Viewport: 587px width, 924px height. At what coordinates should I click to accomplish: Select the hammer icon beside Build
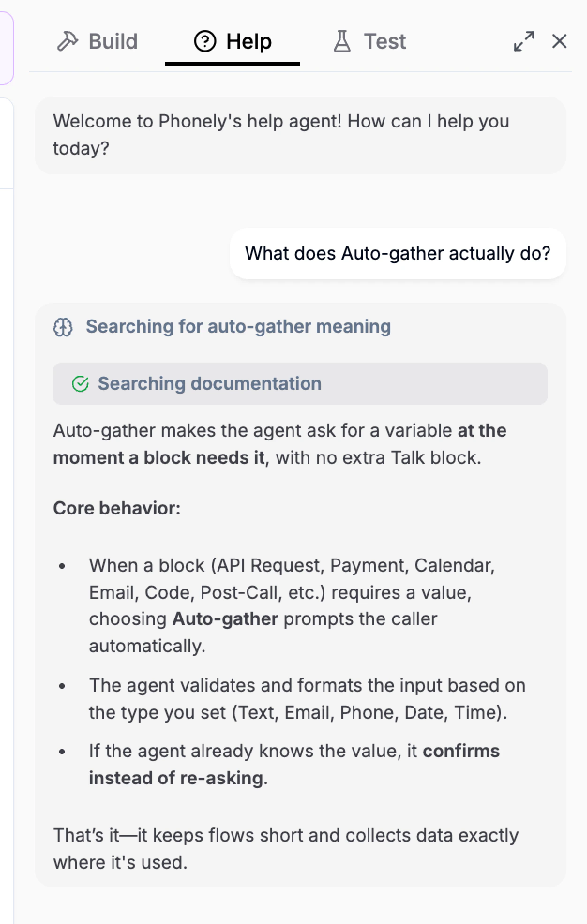point(68,41)
